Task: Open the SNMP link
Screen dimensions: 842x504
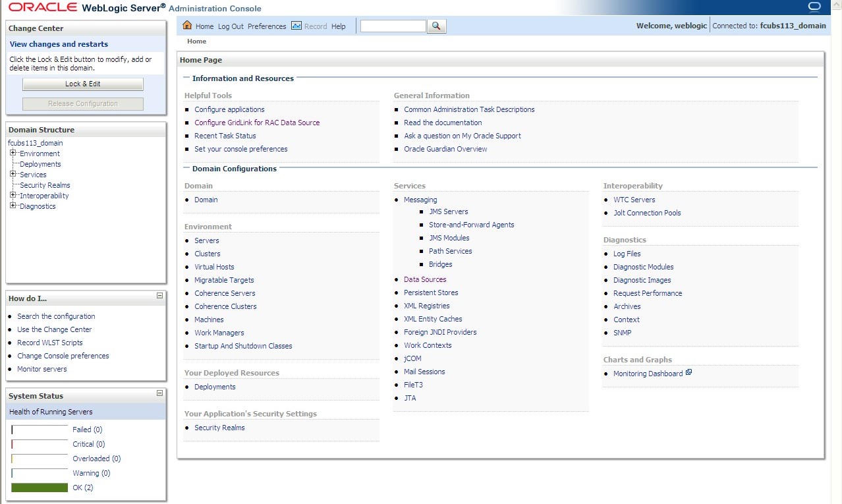Action: click(623, 333)
